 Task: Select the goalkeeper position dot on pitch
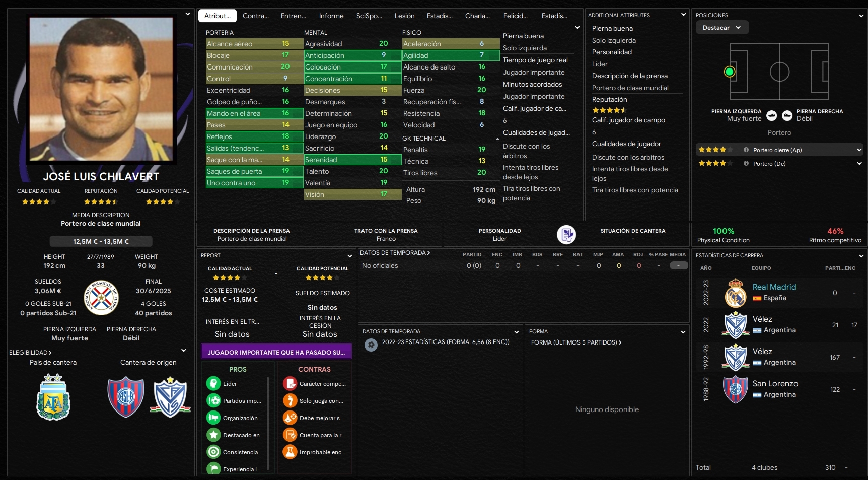729,72
